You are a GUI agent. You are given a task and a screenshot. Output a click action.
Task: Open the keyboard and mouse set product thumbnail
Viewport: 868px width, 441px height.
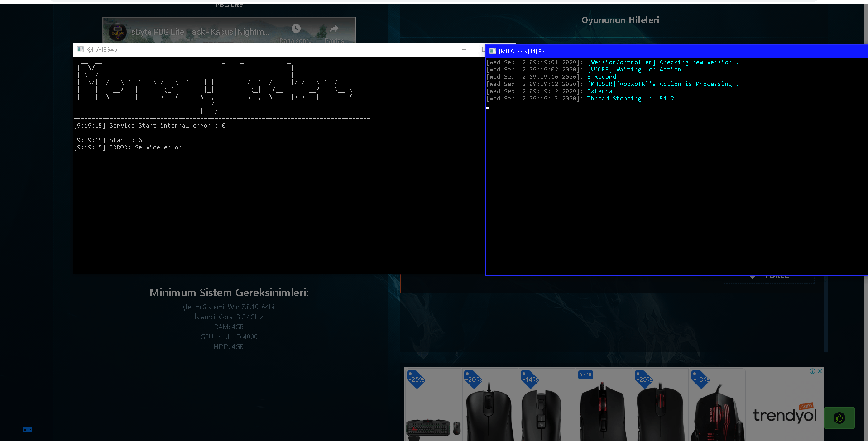tap(433, 404)
